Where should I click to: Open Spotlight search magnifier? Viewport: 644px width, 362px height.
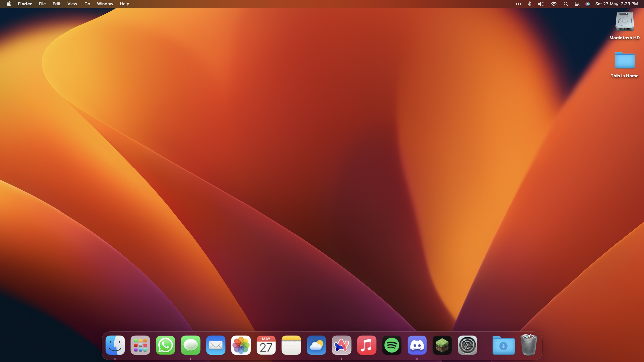(x=566, y=4)
